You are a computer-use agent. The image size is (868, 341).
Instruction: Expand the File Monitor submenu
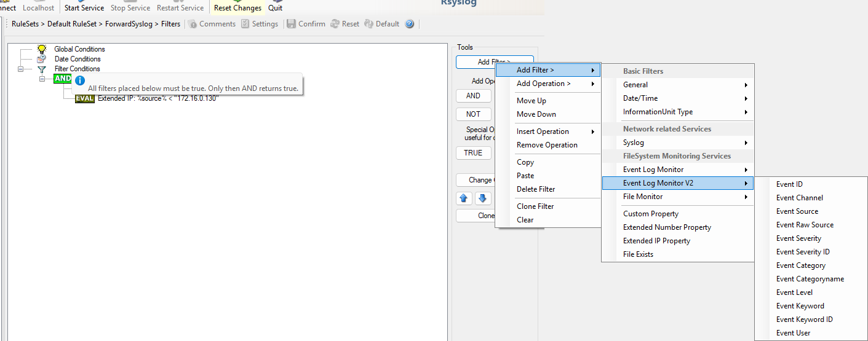(677, 197)
